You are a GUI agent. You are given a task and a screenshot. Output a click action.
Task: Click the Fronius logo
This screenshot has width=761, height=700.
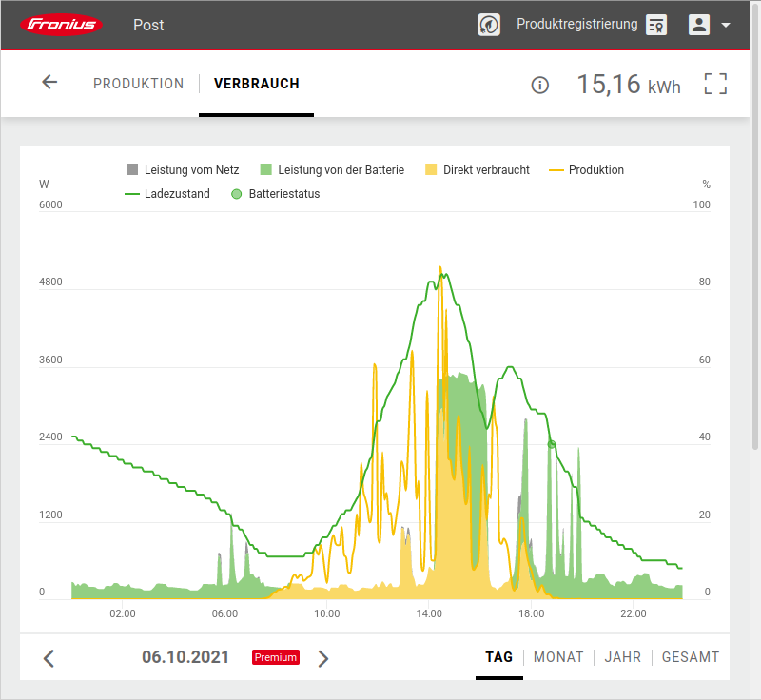63,25
